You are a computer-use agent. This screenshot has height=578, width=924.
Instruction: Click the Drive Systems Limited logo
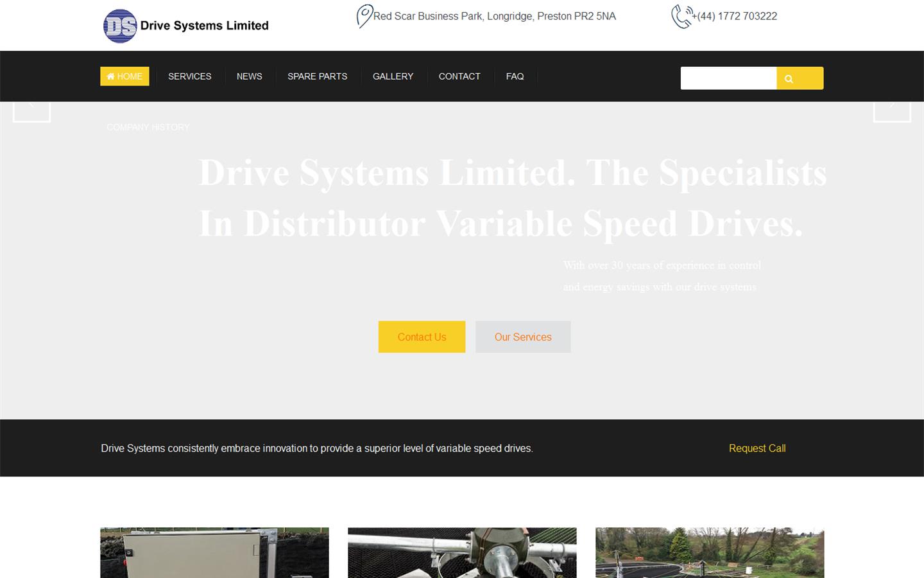tap(186, 26)
